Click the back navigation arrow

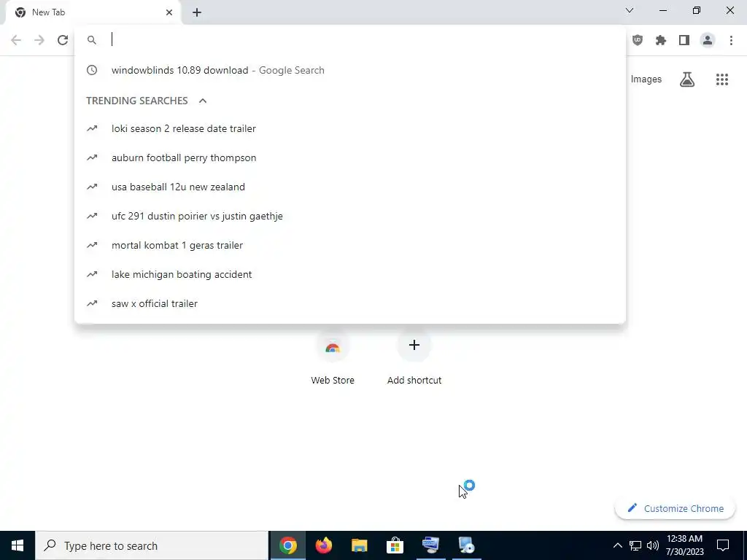(16, 41)
